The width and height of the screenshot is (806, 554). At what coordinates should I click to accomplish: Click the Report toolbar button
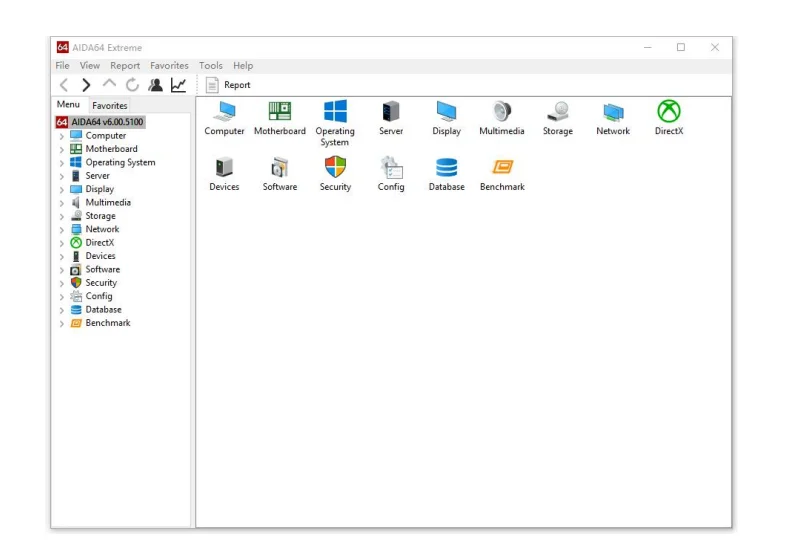(228, 85)
